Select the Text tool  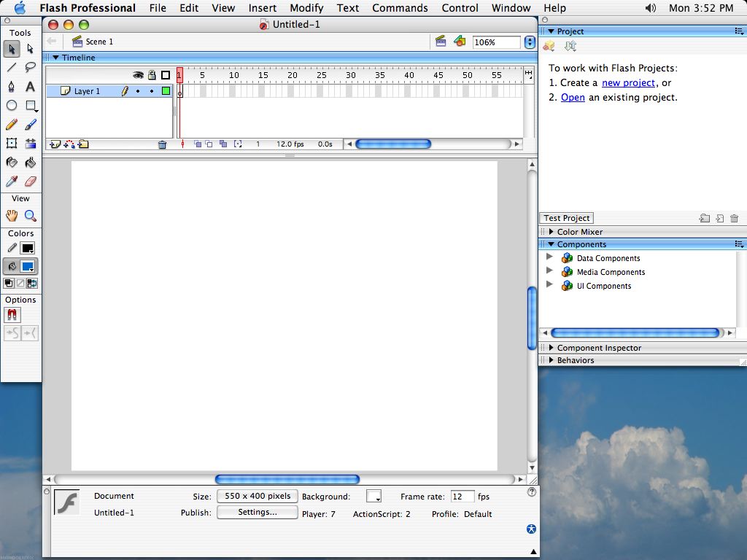pos(31,87)
